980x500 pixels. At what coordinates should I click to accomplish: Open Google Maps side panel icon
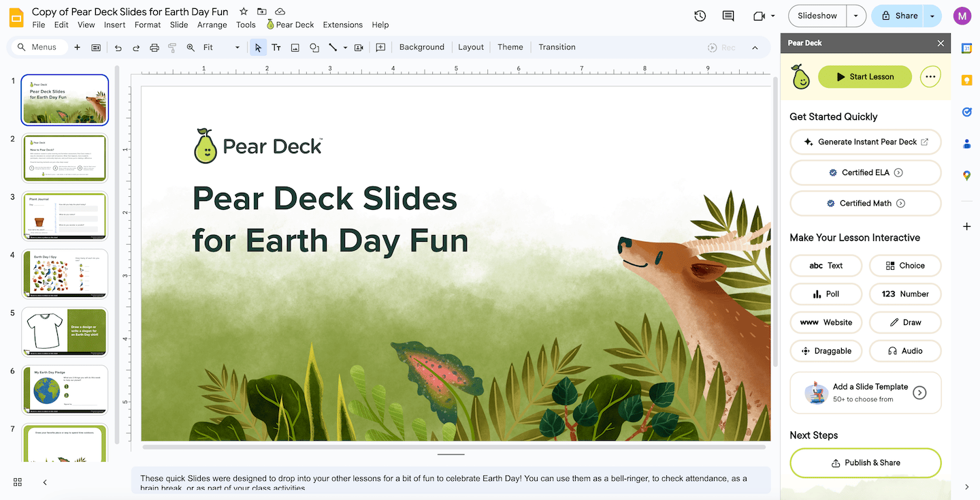[x=966, y=176]
